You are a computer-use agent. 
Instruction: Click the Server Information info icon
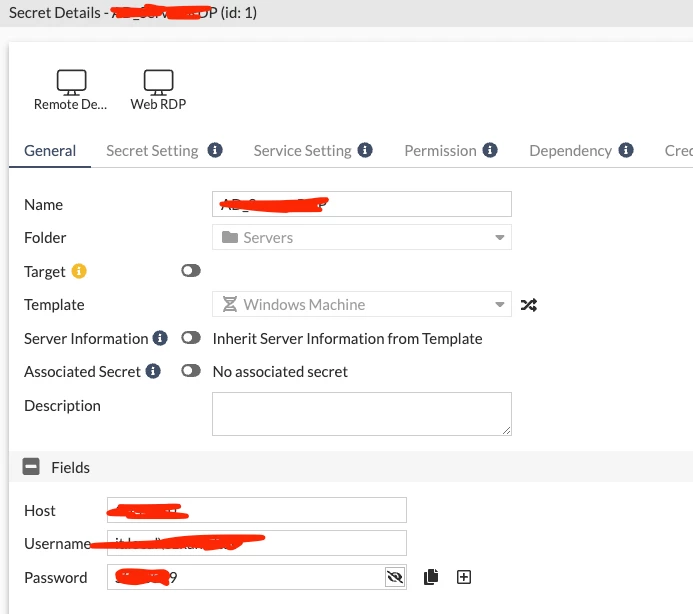160,338
